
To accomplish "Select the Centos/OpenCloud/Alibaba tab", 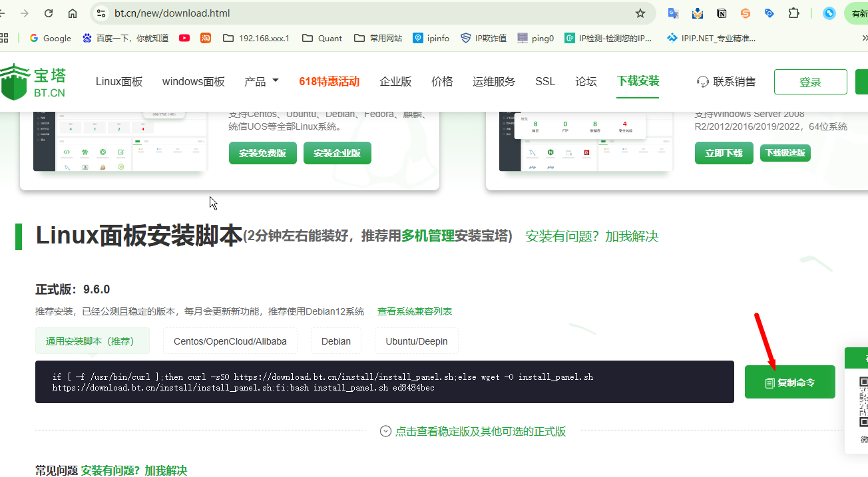I will [x=230, y=341].
